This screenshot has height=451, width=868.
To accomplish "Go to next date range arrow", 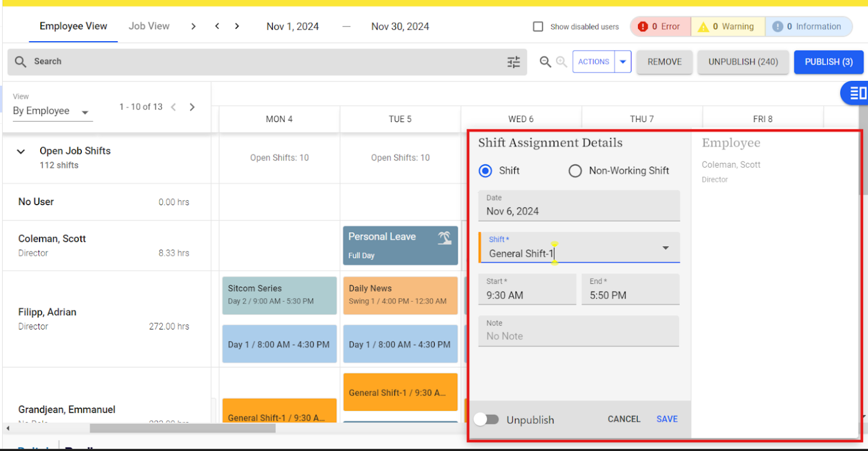I will 237,26.
